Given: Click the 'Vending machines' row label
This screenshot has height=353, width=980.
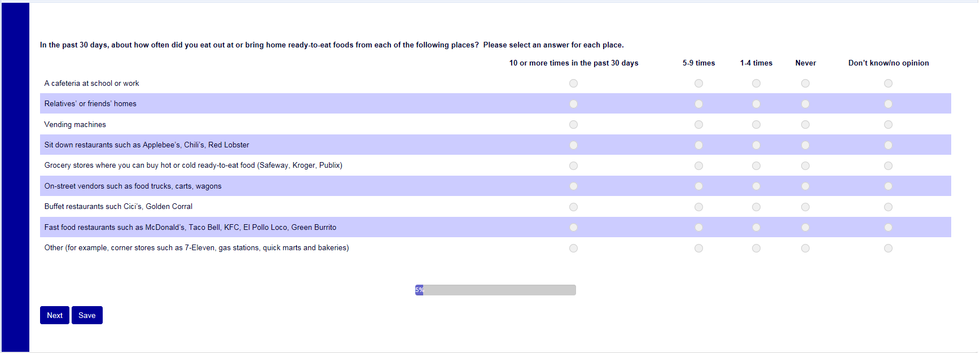Looking at the screenshot, I should point(75,125).
